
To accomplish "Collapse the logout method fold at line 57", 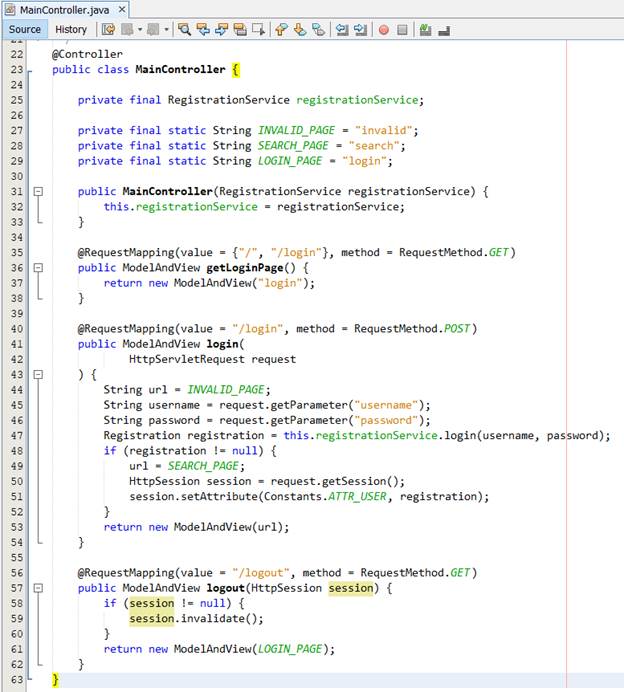I will pos(38,588).
